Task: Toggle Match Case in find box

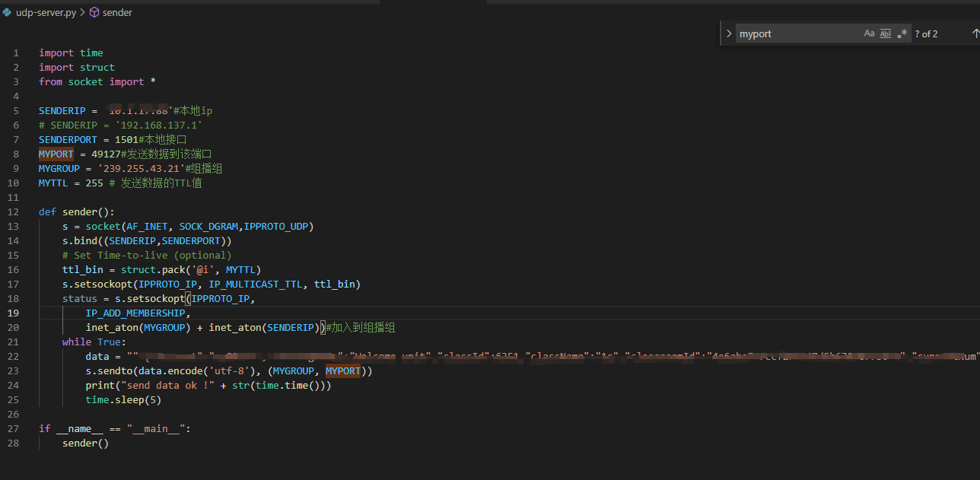Action: [870, 33]
